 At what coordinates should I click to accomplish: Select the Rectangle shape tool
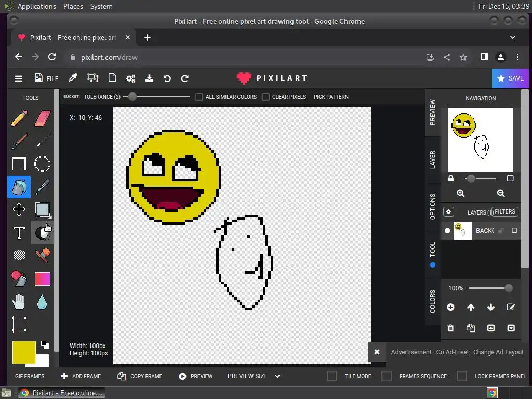click(x=19, y=164)
